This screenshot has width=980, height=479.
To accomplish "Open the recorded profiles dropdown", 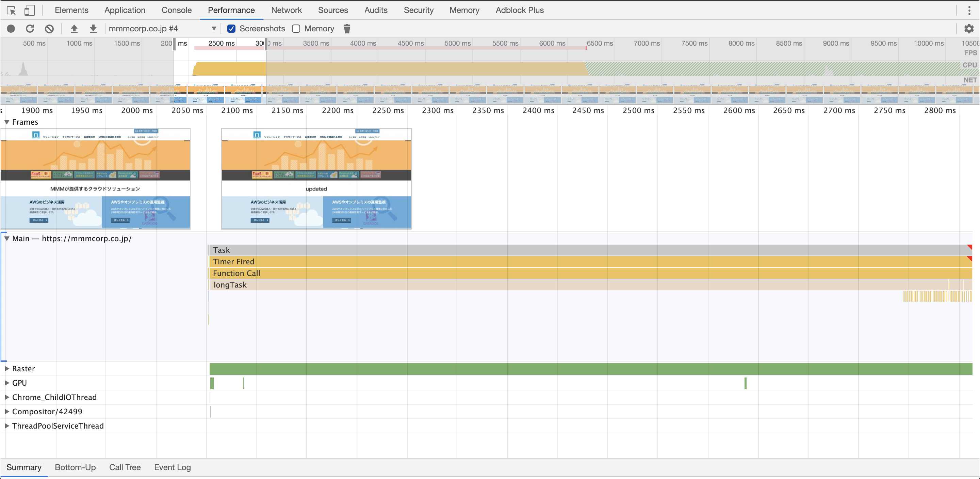I will (x=214, y=28).
